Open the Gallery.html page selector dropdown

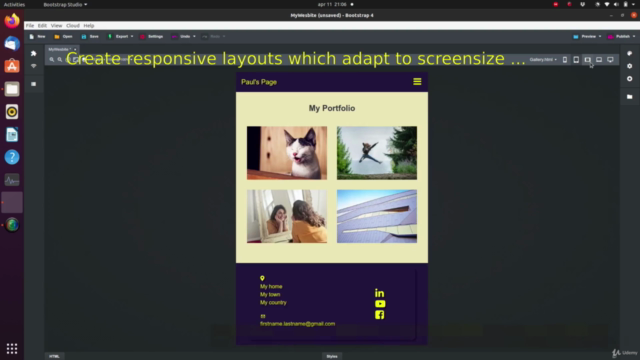tap(543, 60)
